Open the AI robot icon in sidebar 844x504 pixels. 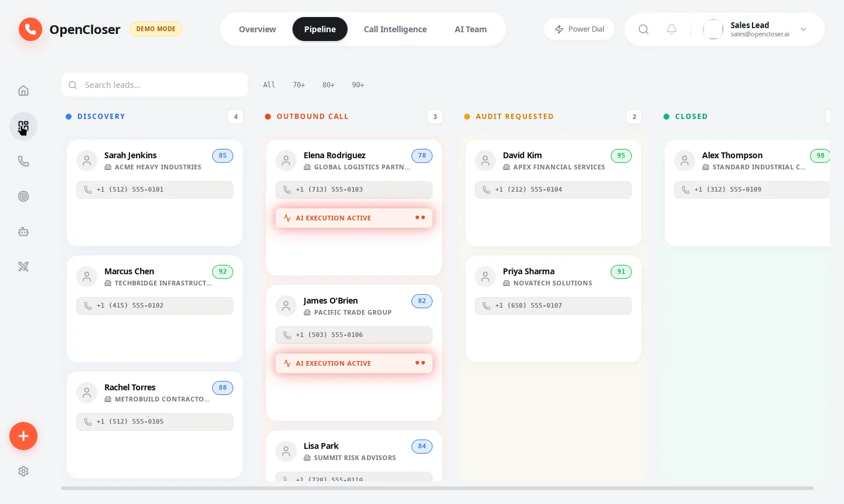point(23,231)
